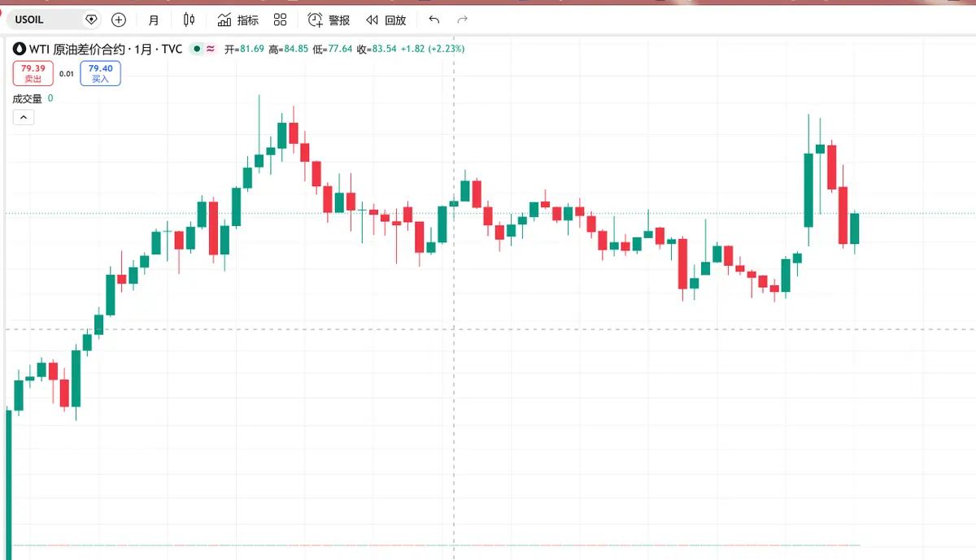The width and height of the screenshot is (976, 560).
Task: Redo the last chart action
Action: (463, 20)
